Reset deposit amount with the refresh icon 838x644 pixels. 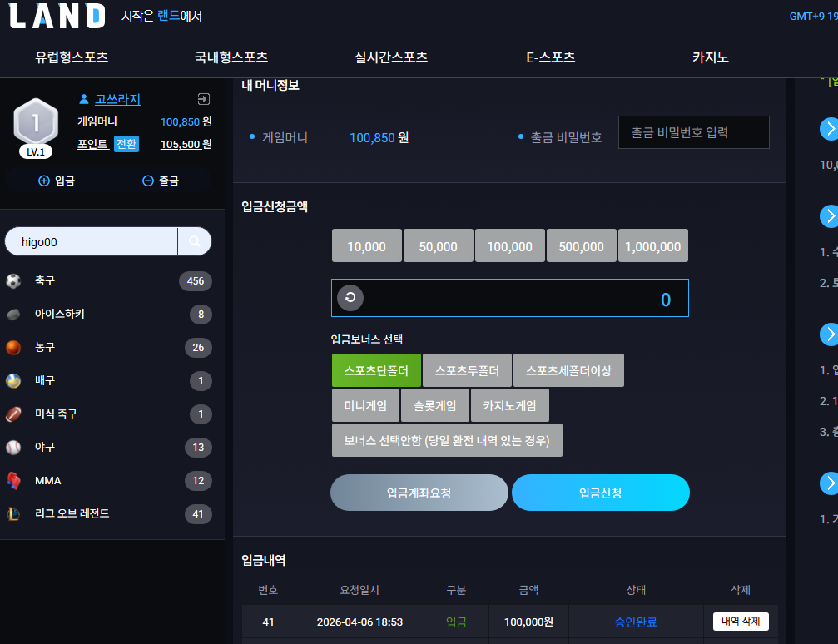[350, 298]
